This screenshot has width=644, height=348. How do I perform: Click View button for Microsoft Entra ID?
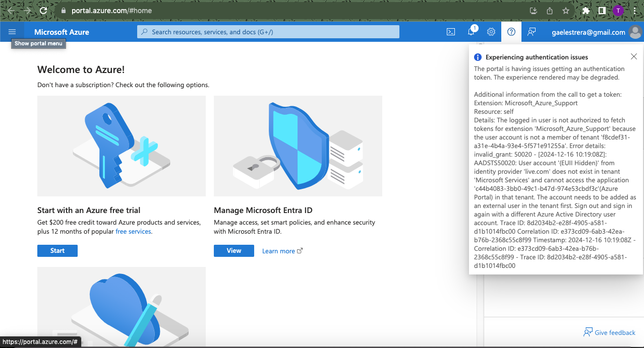(234, 251)
